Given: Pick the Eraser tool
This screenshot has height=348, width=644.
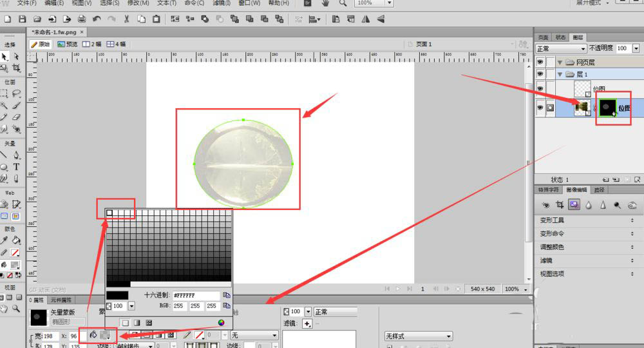Looking at the screenshot, I should click(x=16, y=117).
